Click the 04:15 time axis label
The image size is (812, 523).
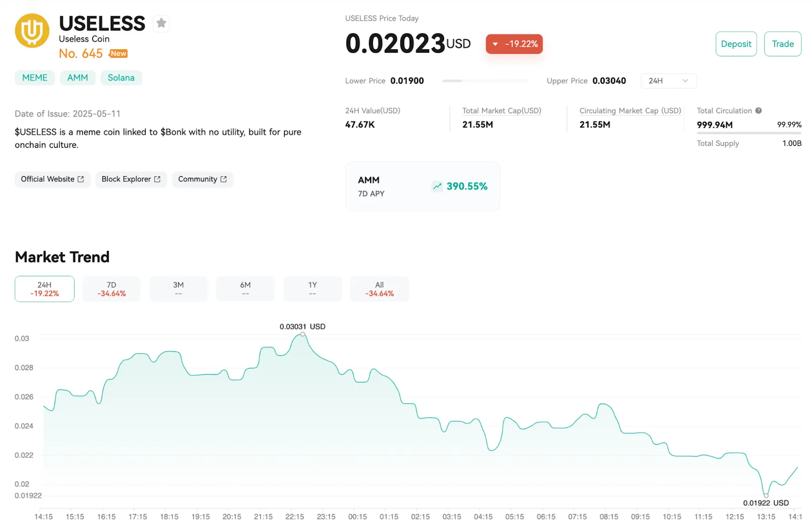483,516
